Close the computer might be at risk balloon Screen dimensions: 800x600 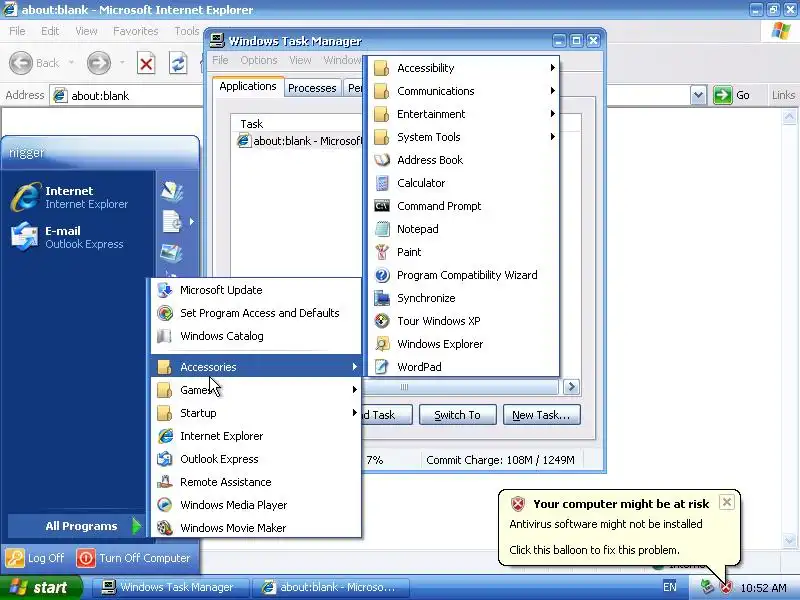tap(727, 503)
